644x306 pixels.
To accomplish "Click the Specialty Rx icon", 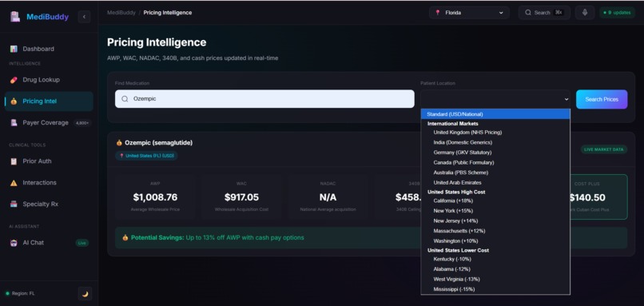I will (x=14, y=205).
